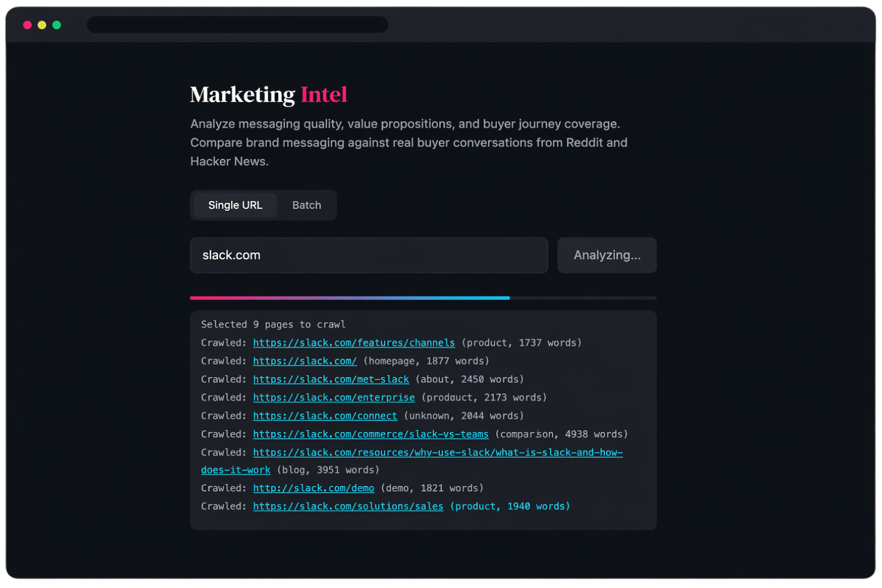Click the browser address bar
The image size is (882, 588).
(237, 25)
